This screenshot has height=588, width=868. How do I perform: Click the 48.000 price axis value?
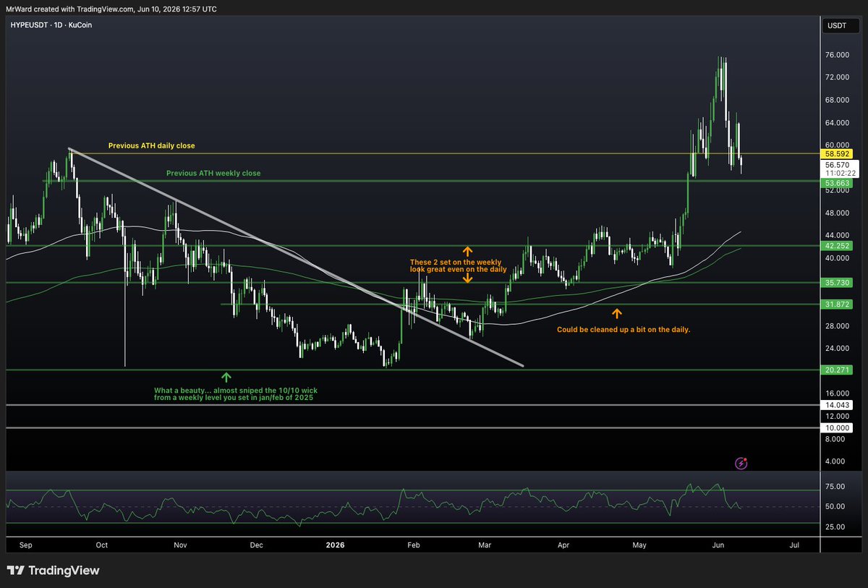pos(837,213)
